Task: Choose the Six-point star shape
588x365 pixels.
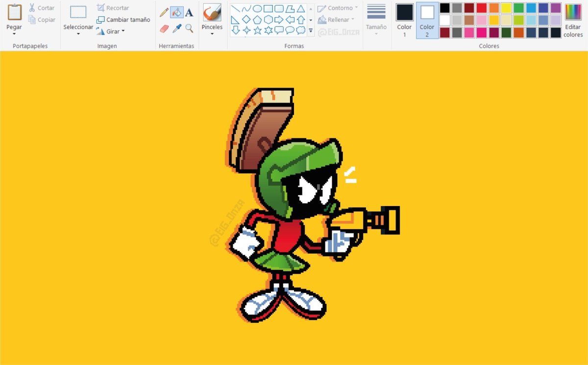Action: coord(268,30)
